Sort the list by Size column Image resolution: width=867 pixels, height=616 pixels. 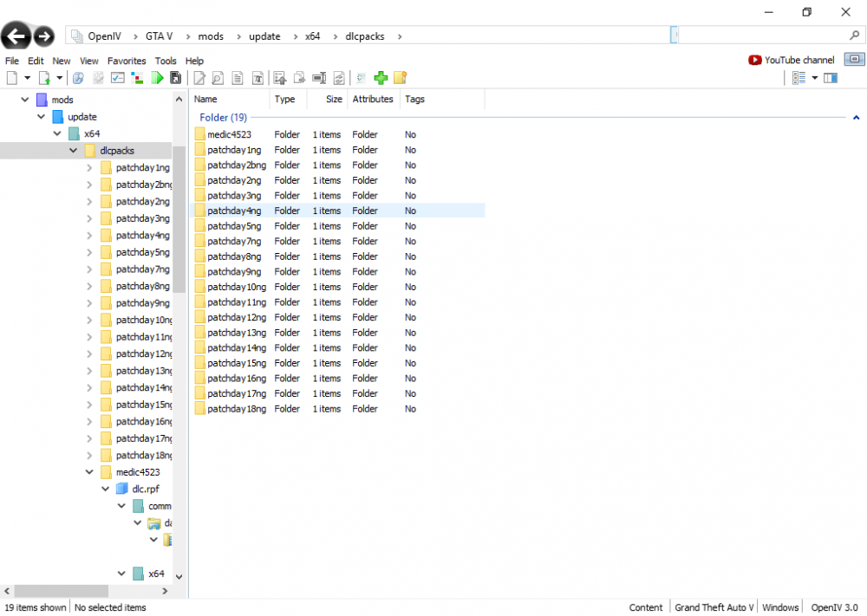(334, 99)
